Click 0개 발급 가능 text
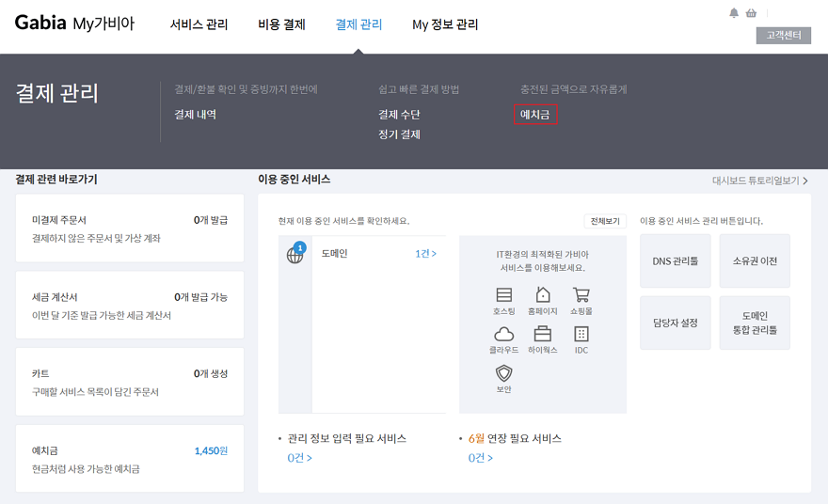828x504 pixels. click(200, 297)
